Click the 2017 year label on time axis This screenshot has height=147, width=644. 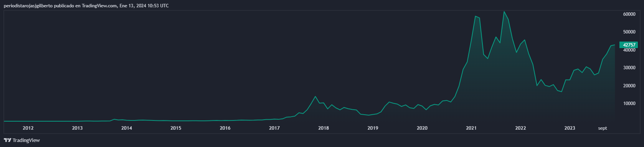click(274, 128)
